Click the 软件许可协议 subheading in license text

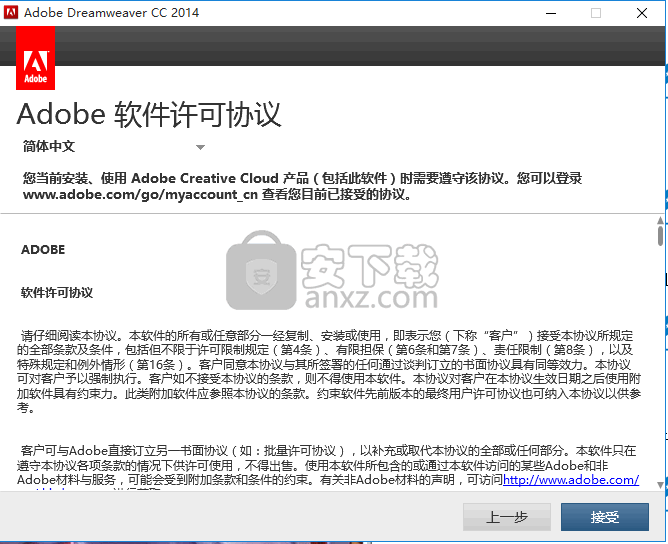click(x=57, y=293)
